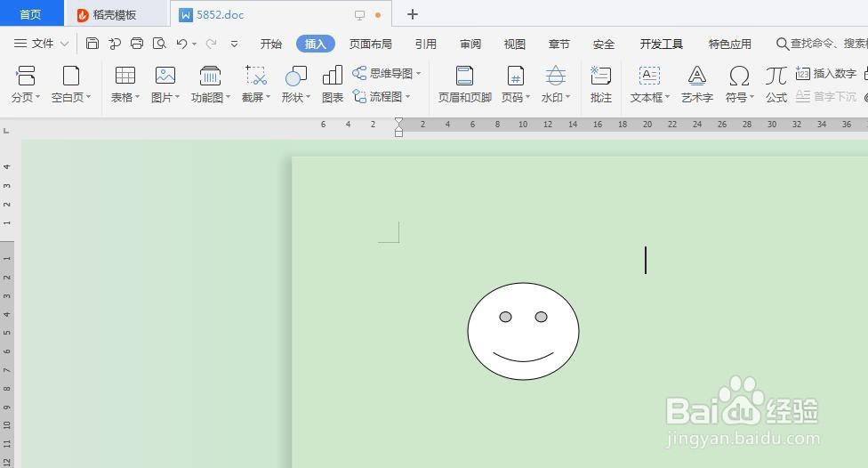868x468 pixels.
Task: Click the Save icon in quick toolbar
Action: [92, 44]
